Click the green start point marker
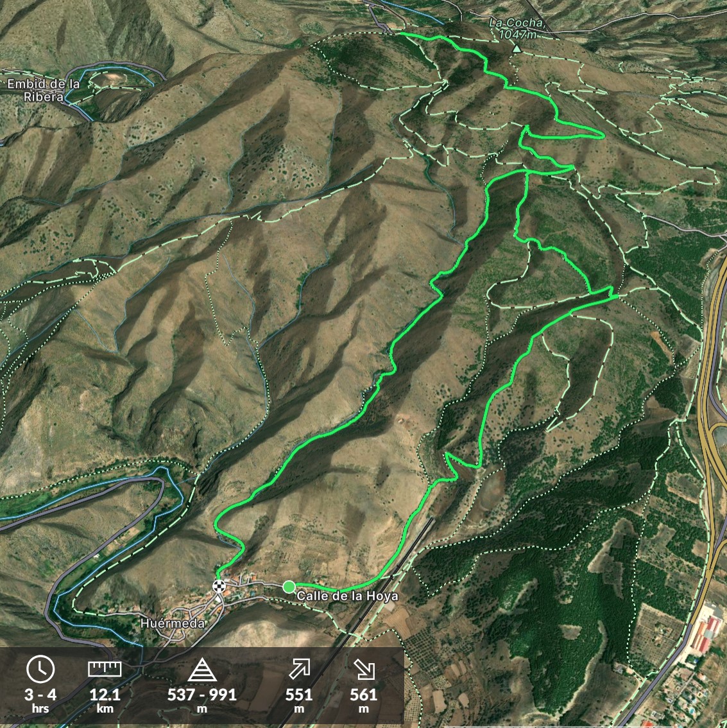The image size is (727, 728). 289,587
